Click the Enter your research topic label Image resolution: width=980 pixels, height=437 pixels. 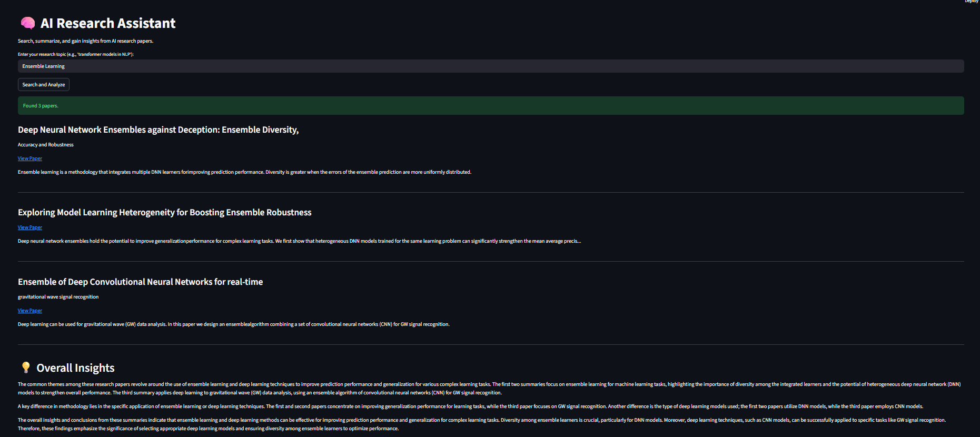point(75,54)
